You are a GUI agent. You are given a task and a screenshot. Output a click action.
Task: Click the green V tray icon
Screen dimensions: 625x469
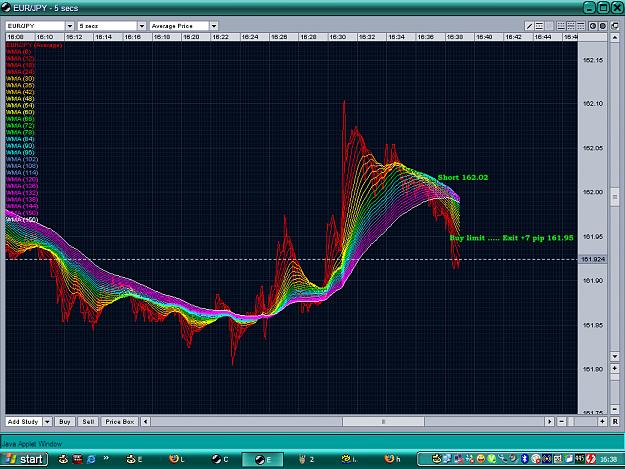tap(492, 459)
